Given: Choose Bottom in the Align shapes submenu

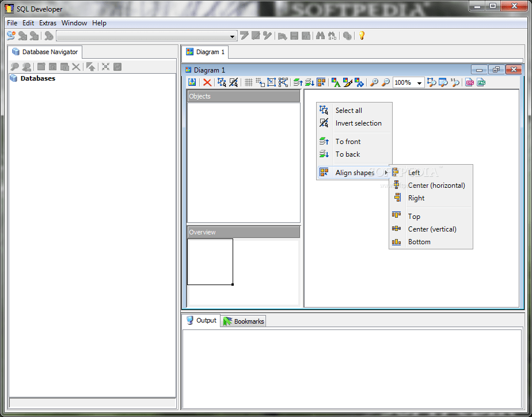Looking at the screenshot, I should point(431,241).
